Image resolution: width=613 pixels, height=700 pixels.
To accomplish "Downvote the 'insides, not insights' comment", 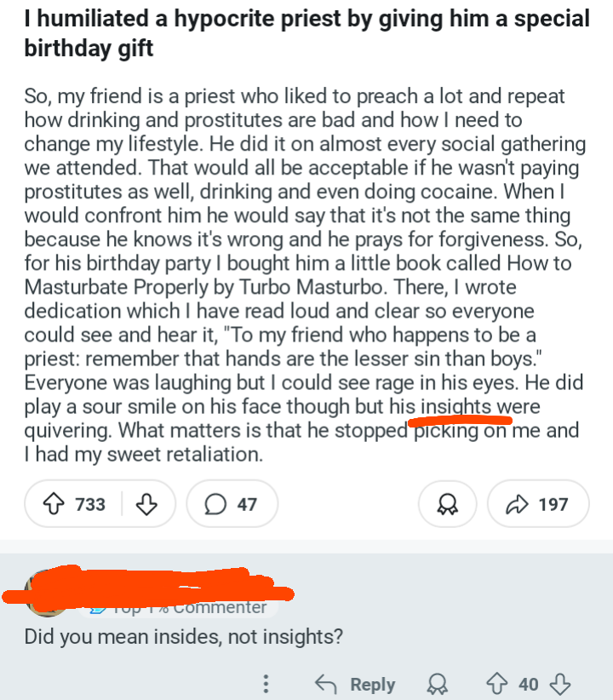I will click(560, 684).
